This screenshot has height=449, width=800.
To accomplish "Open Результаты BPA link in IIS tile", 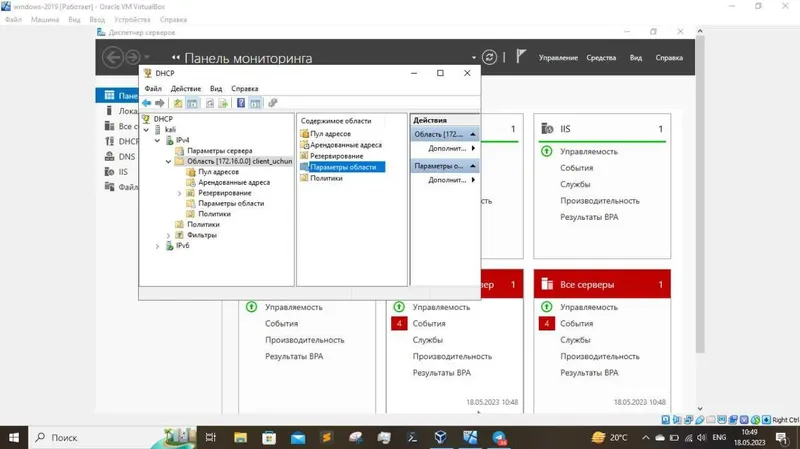I will pyautogui.click(x=589, y=217).
